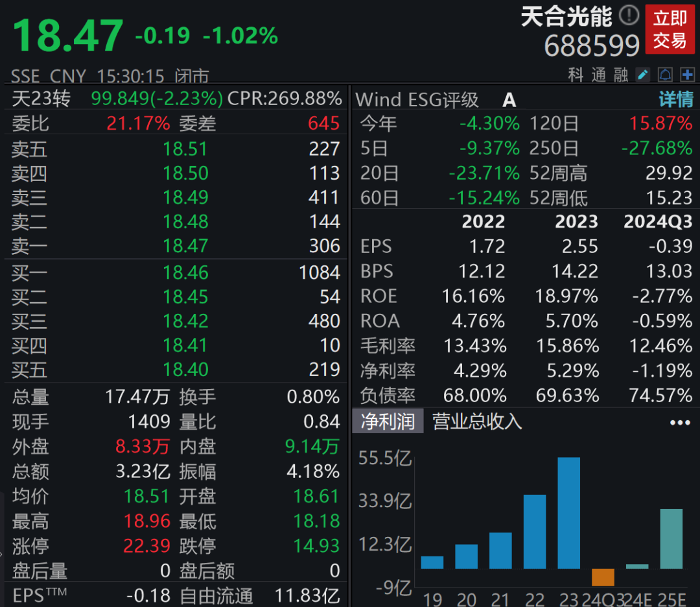Viewport: 700px width, 607px height.
Task: Open the three-dot more options menu
Action: 680,423
